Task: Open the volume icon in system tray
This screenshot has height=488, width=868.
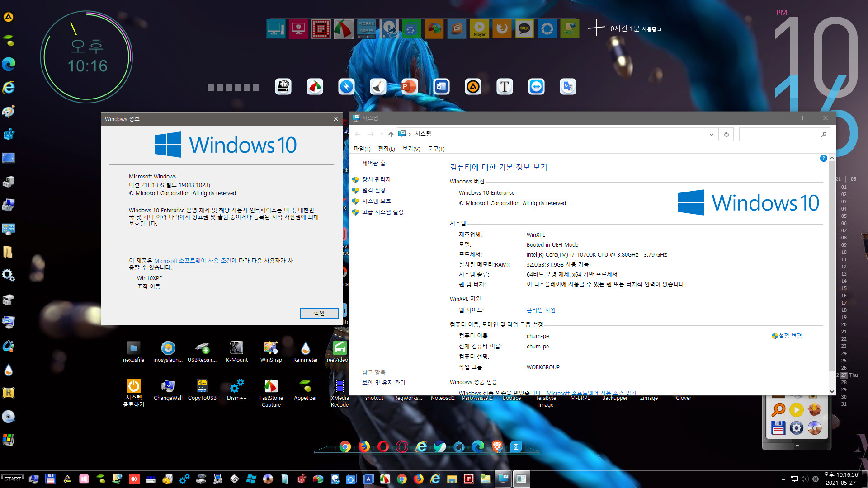Action: [x=805, y=479]
